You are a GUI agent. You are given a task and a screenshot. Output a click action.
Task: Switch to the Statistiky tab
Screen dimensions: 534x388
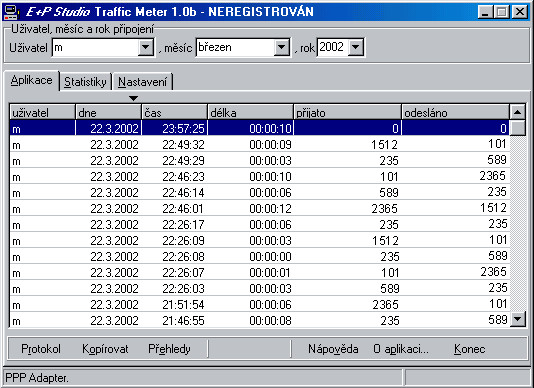[x=85, y=82]
